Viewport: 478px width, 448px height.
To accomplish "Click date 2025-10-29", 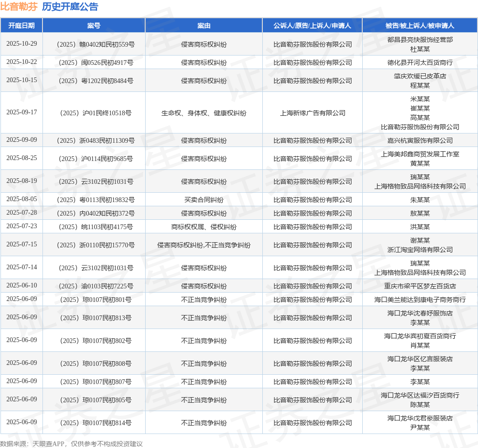I will [21, 43].
